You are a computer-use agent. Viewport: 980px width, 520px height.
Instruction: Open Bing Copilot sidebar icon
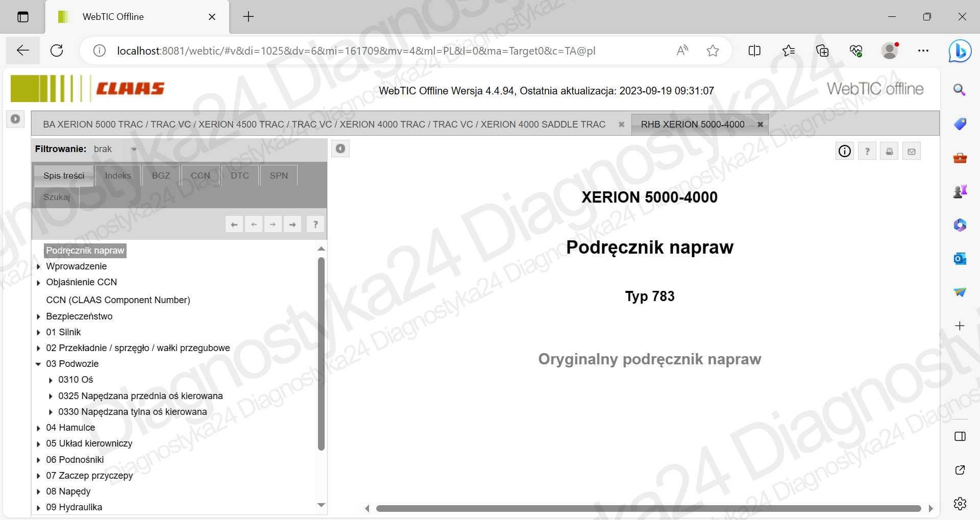[960, 51]
